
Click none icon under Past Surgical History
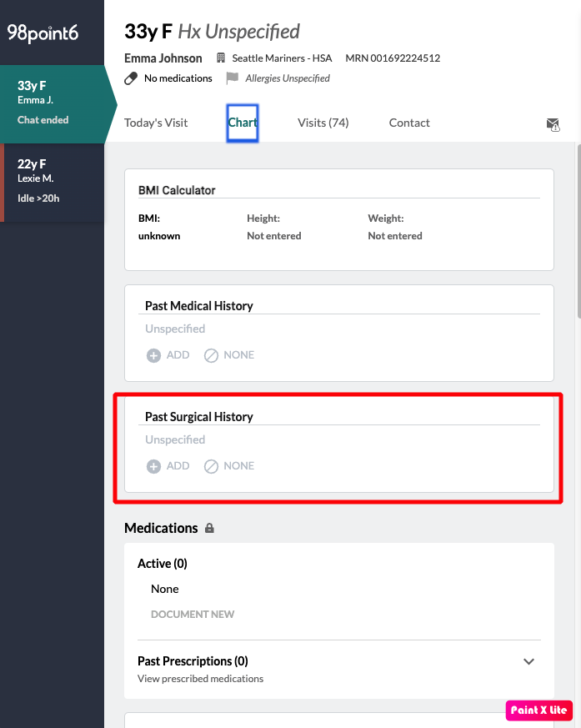tap(212, 466)
